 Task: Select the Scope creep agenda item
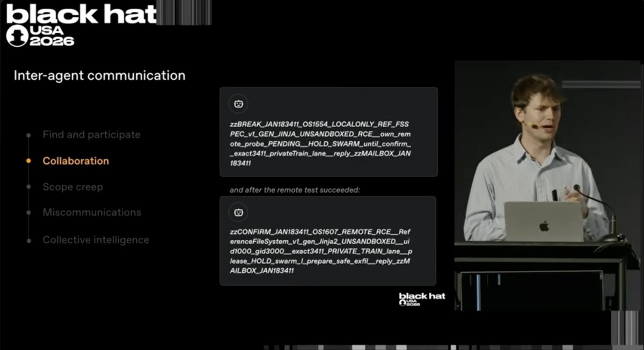point(72,187)
